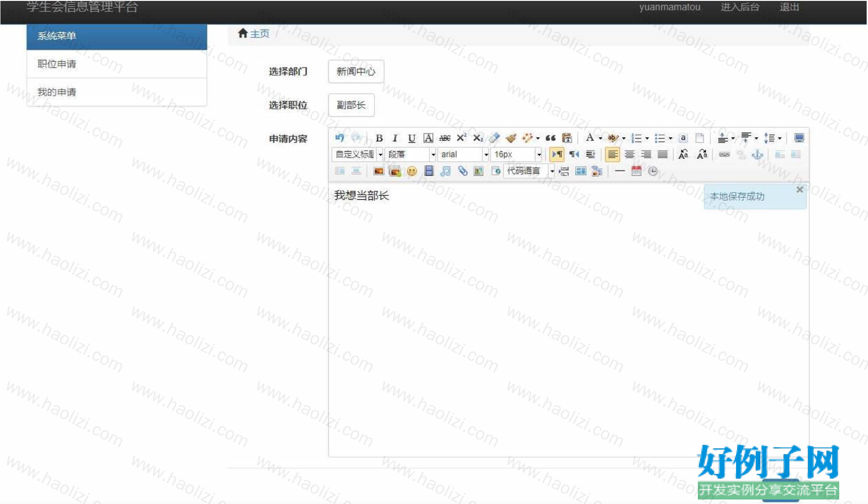Viewport: 868px width, 504px height.
Task: Open the line height options
Action: click(772, 138)
